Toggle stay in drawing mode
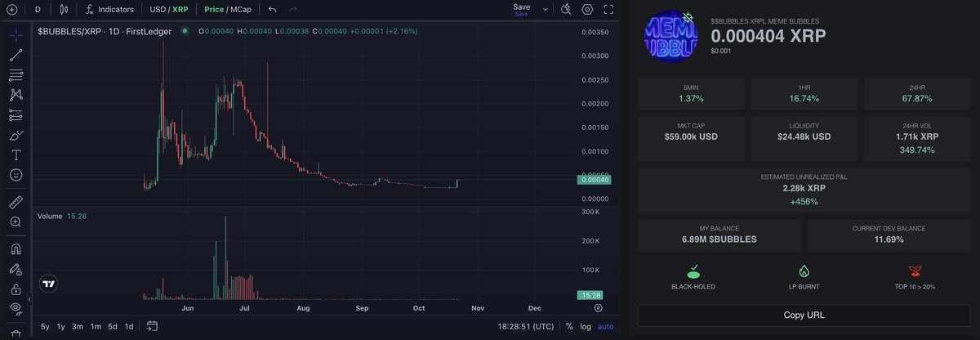 (16, 268)
